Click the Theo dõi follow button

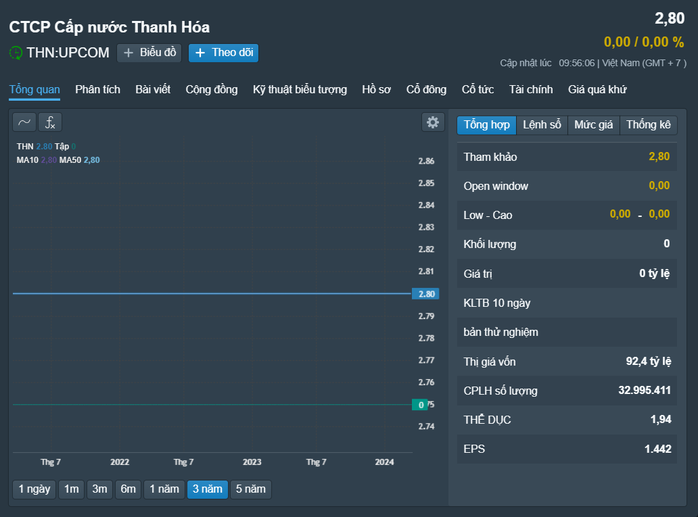click(223, 53)
